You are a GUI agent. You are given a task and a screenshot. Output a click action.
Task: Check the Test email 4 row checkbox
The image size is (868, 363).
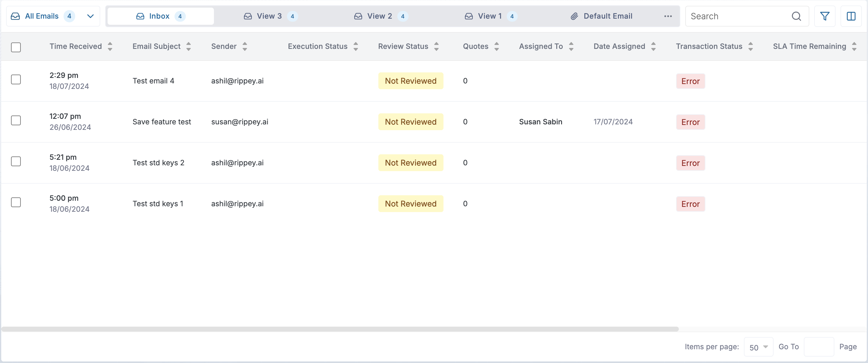(16, 79)
